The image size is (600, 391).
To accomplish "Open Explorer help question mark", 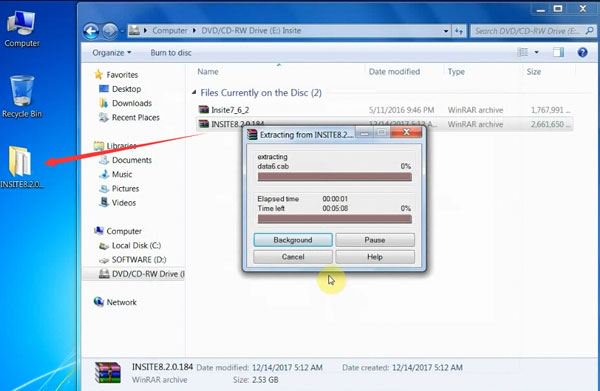I will pos(582,52).
